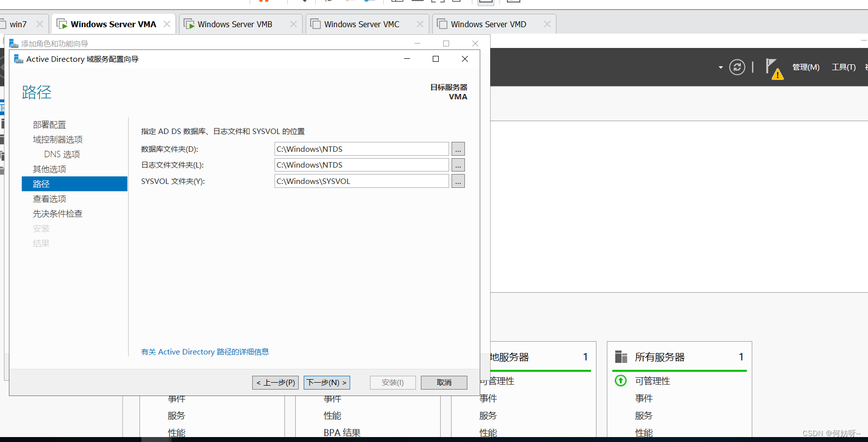
Task: Open the Active Directory 路径 details link
Action: 205,352
